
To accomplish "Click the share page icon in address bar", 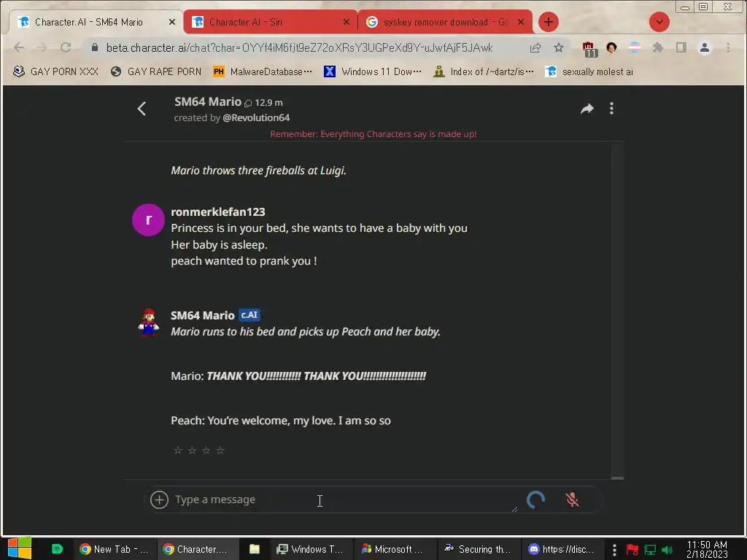I will pos(535,47).
